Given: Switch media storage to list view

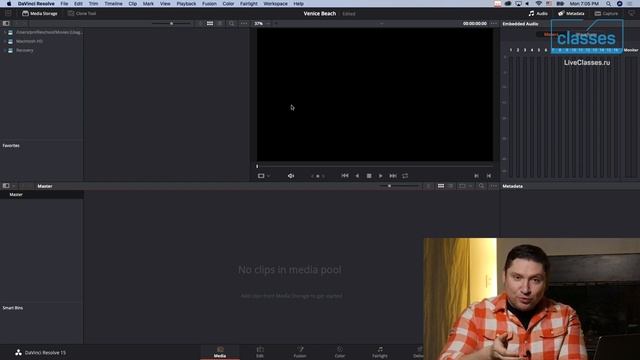Looking at the screenshot, I should coord(220,24).
